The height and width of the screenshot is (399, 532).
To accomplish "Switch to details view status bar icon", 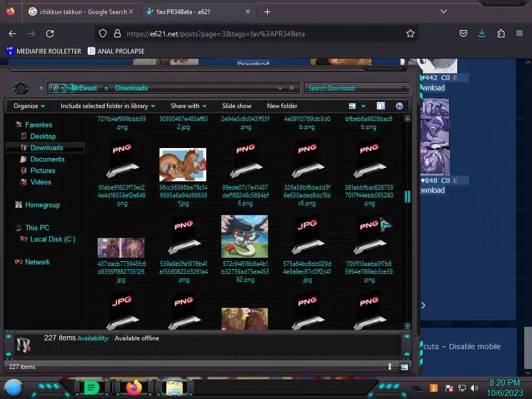I will pos(390,367).
